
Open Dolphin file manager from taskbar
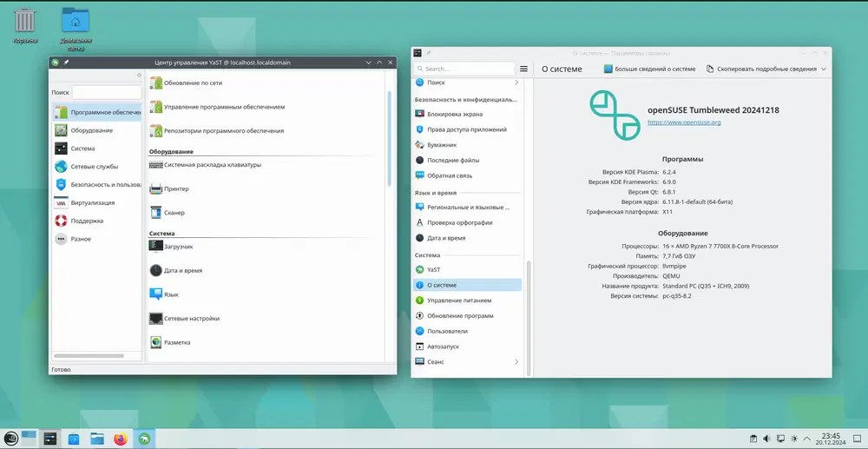click(x=97, y=439)
